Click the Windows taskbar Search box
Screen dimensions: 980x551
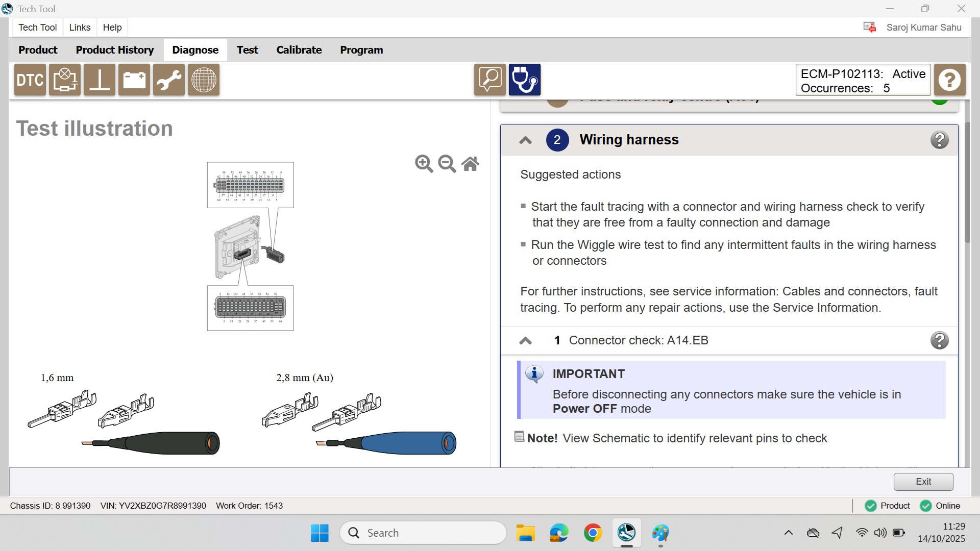pyautogui.click(x=424, y=533)
